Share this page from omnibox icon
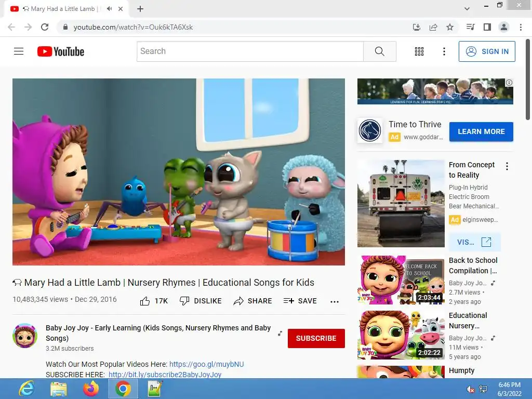Viewport: 532px width, 399px height. pyautogui.click(x=433, y=27)
